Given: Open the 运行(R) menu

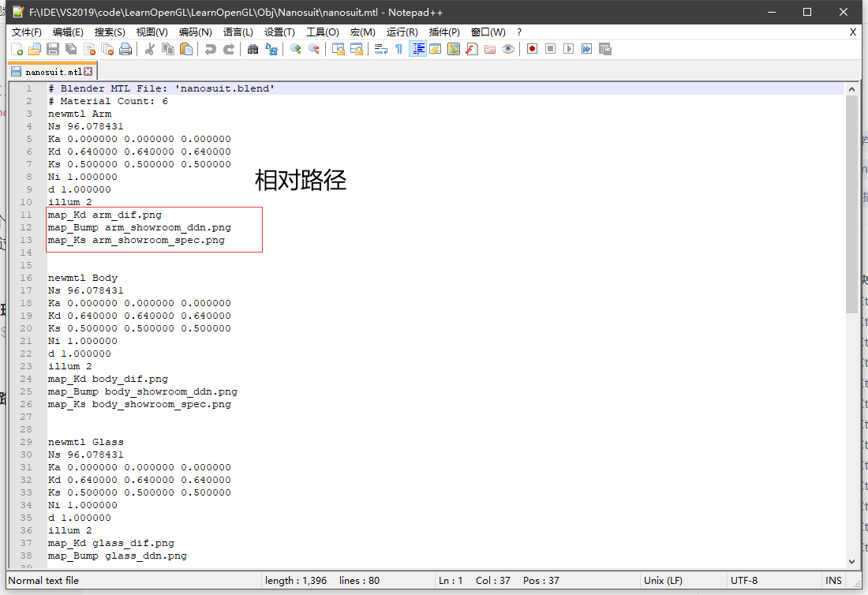Looking at the screenshot, I should (x=404, y=32).
